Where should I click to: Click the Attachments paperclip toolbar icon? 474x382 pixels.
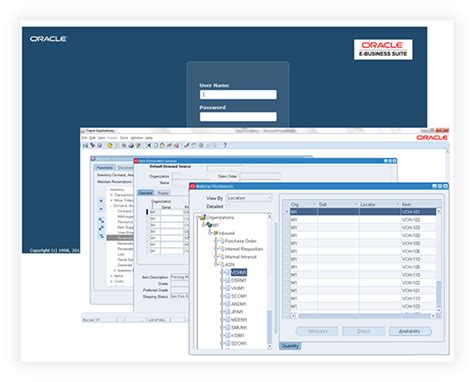coord(208,145)
